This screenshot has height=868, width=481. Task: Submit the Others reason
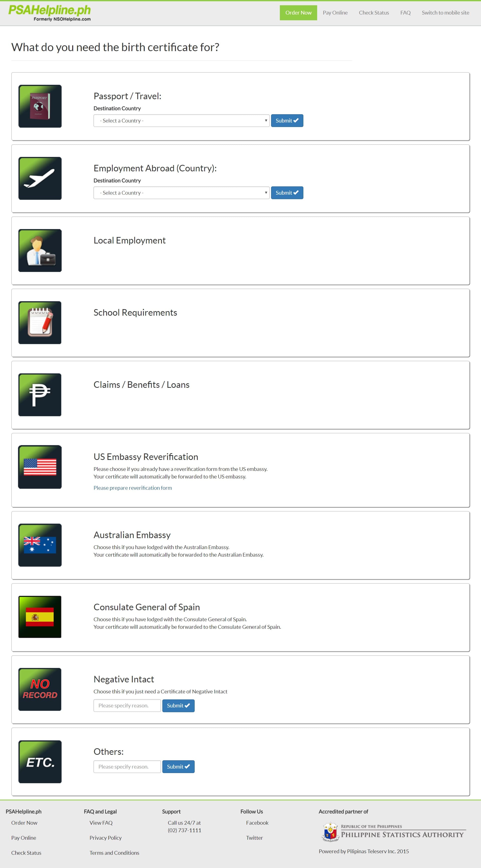coord(178,767)
